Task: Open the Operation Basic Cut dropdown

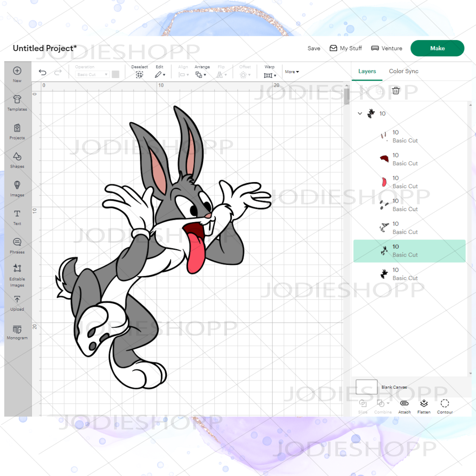Action: [x=92, y=74]
